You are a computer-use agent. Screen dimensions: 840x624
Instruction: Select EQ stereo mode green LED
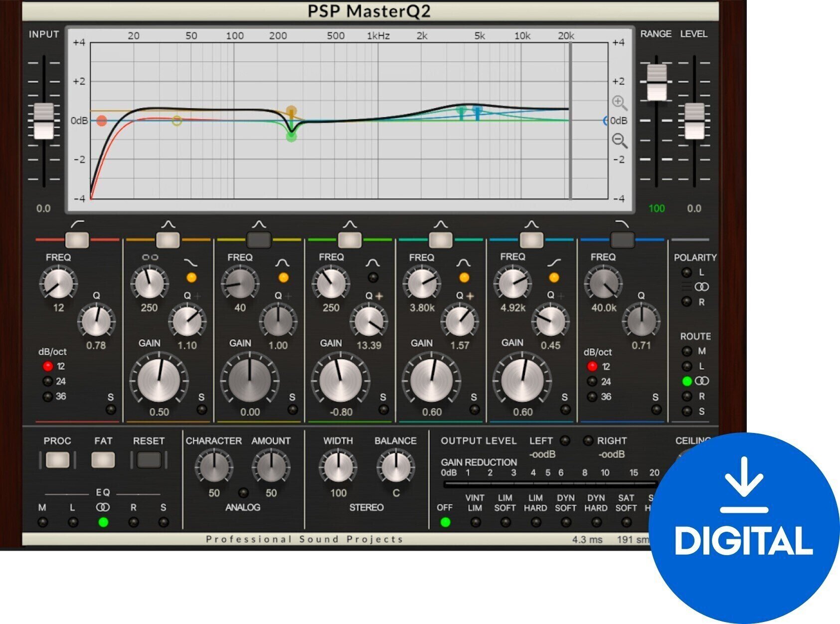coord(103,523)
